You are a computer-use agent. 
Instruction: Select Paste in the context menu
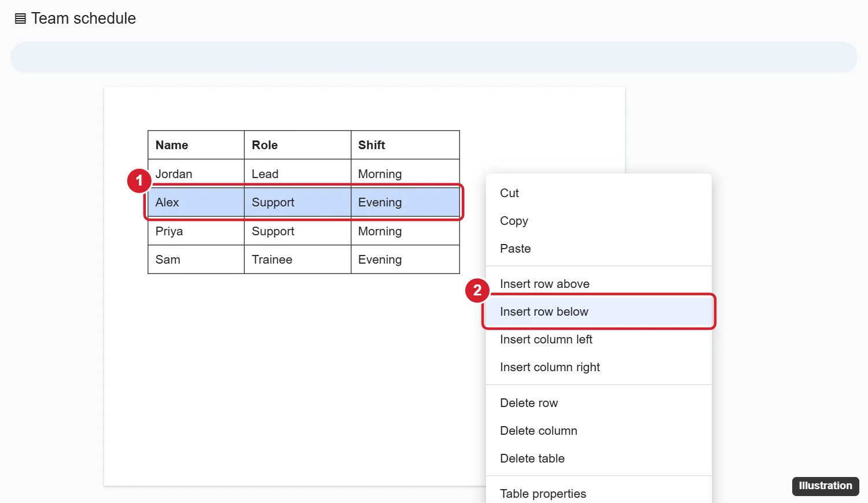[x=599, y=249]
